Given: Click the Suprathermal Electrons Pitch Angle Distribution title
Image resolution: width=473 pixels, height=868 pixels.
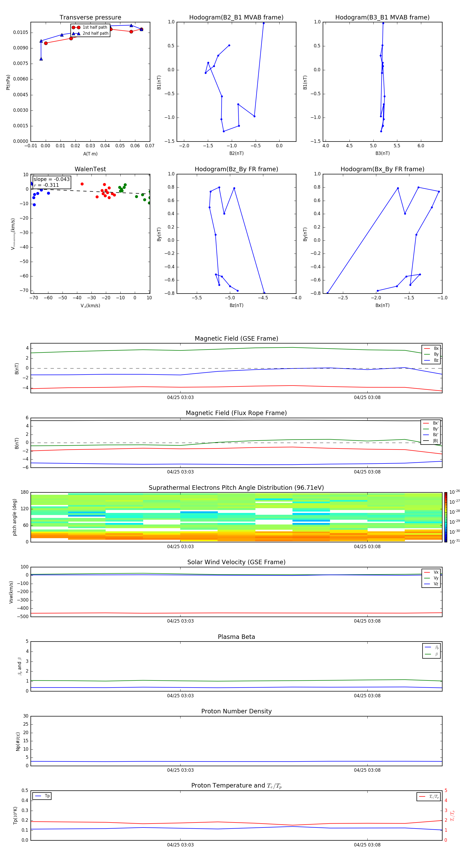Looking at the screenshot, I should pyautogui.click(x=236, y=488).
